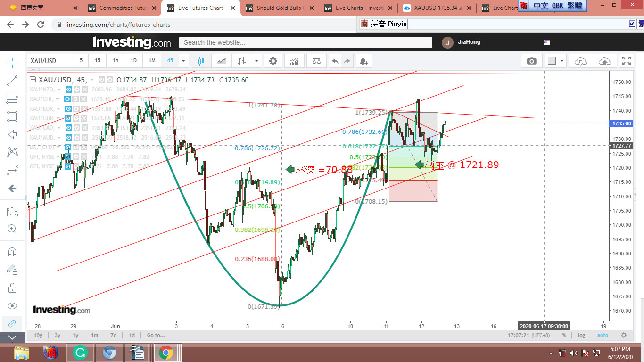Collapse the drawing toolbar chevron at bottom

coord(12,337)
